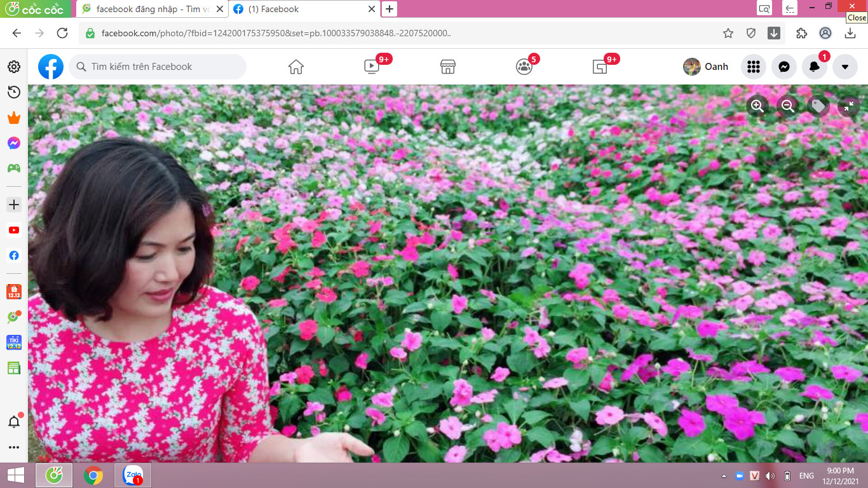Go to Facebook Home
This screenshot has height=488, width=868.
(296, 67)
